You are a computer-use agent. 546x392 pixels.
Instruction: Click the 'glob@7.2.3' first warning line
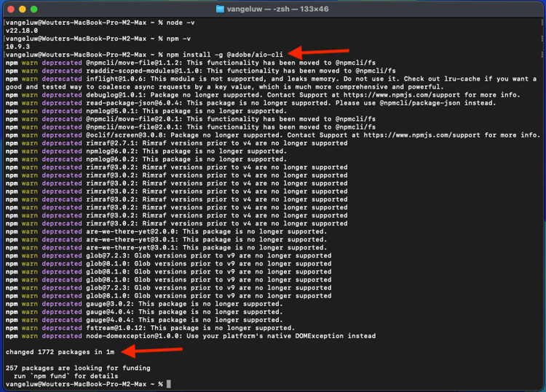pos(169,255)
